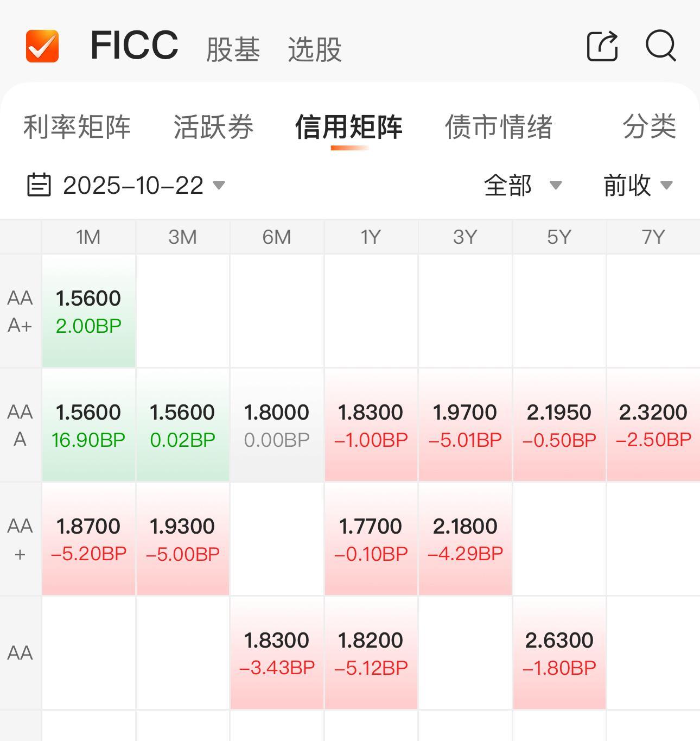Click the orange checkmark app logo

[42, 47]
